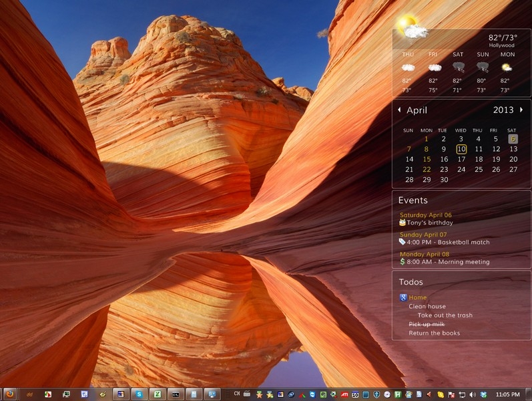Viewport: 532px width, 401px height.
Task: Open the monitor-shaped pinned shortcut
Action: (x=66, y=394)
